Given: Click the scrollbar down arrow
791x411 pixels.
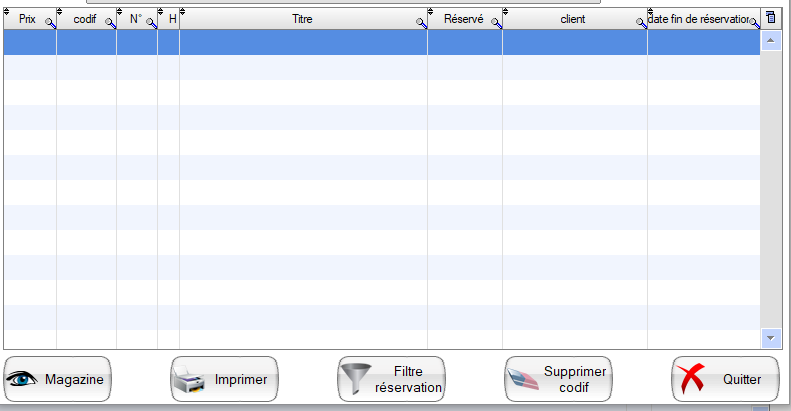Looking at the screenshot, I should (x=770, y=338).
